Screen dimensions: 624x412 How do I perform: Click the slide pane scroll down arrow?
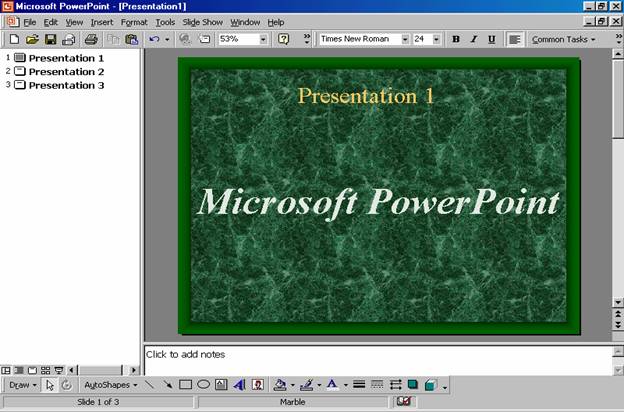pyautogui.click(x=618, y=303)
